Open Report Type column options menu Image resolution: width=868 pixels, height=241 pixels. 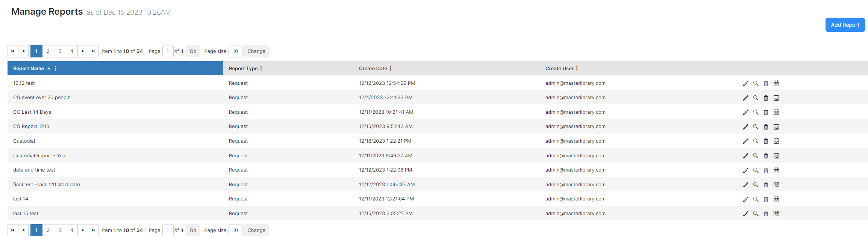pyautogui.click(x=261, y=68)
